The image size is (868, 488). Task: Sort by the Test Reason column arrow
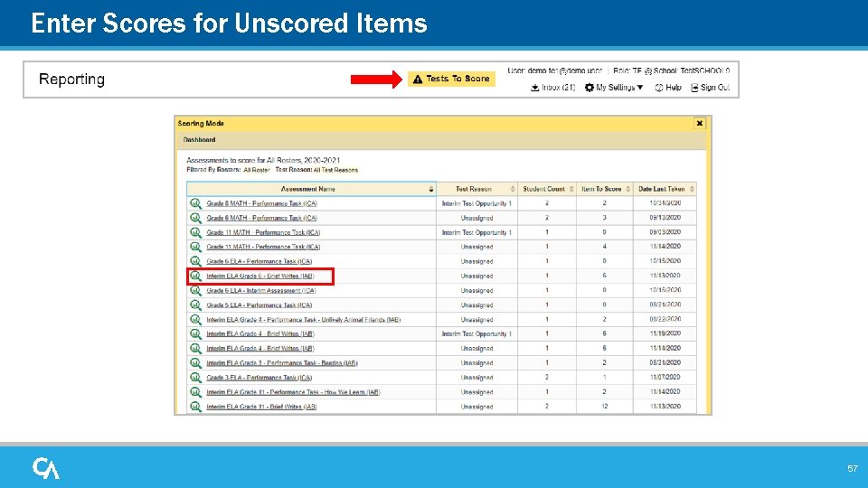point(513,189)
